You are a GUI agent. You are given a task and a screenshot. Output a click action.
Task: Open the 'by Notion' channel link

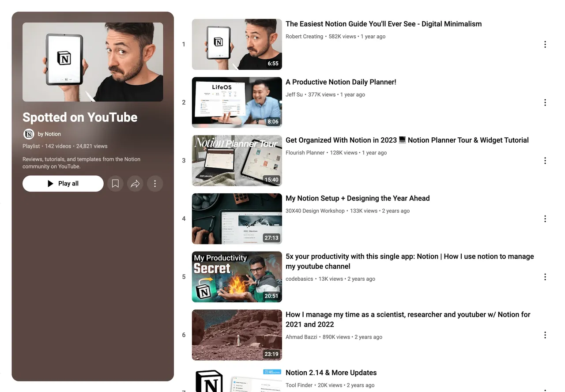tap(49, 134)
